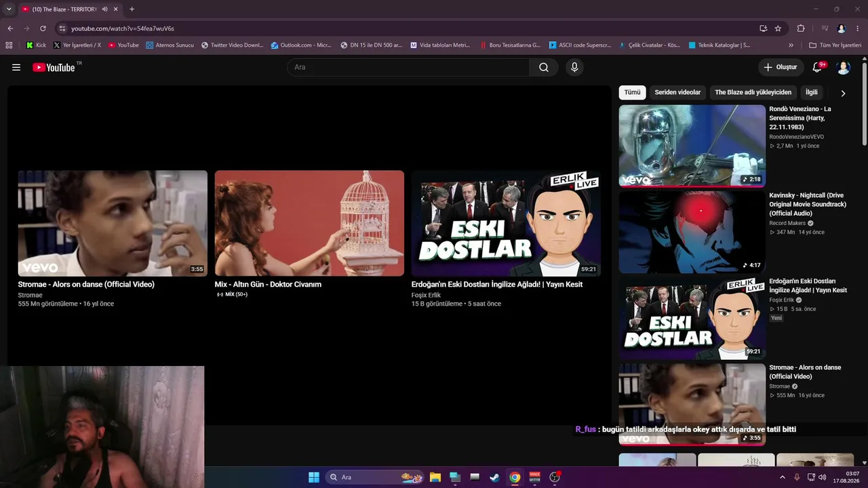Image resolution: width=868 pixels, height=488 pixels.
Task: Open the Record Makers channel name
Action: (x=787, y=223)
